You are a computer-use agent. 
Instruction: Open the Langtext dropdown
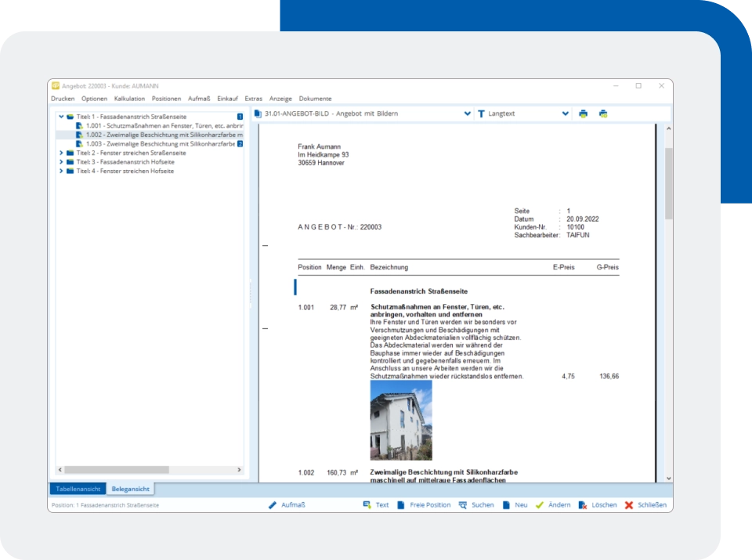tap(565, 114)
